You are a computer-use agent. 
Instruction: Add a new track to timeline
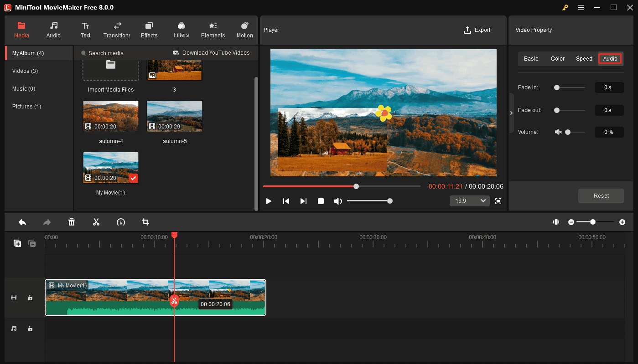click(x=17, y=243)
